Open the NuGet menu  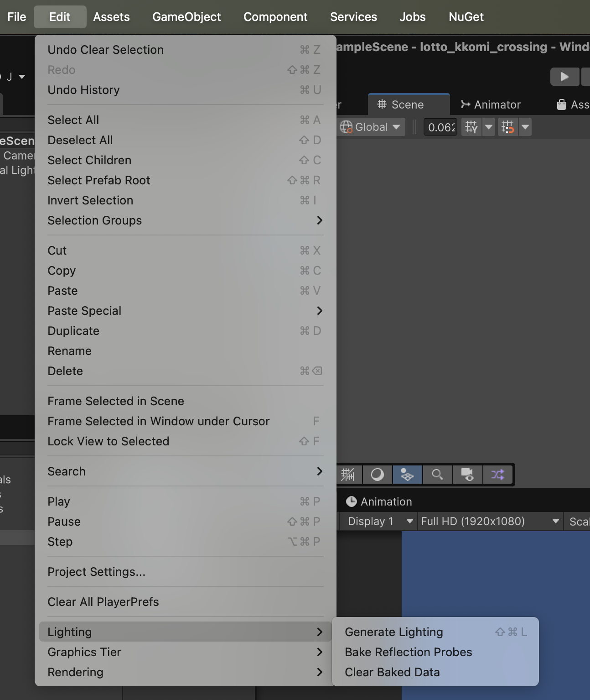(466, 17)
